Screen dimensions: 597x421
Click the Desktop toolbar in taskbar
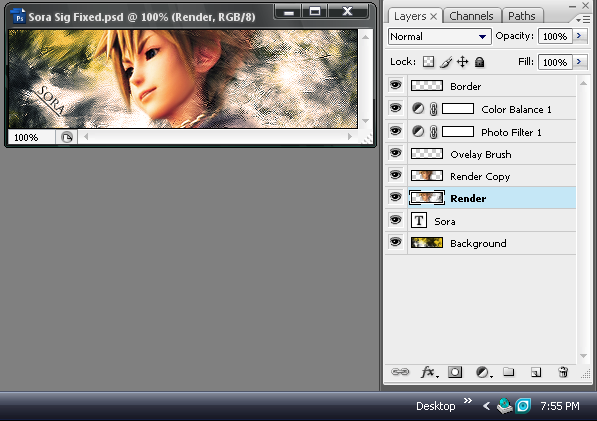point(436,406)
